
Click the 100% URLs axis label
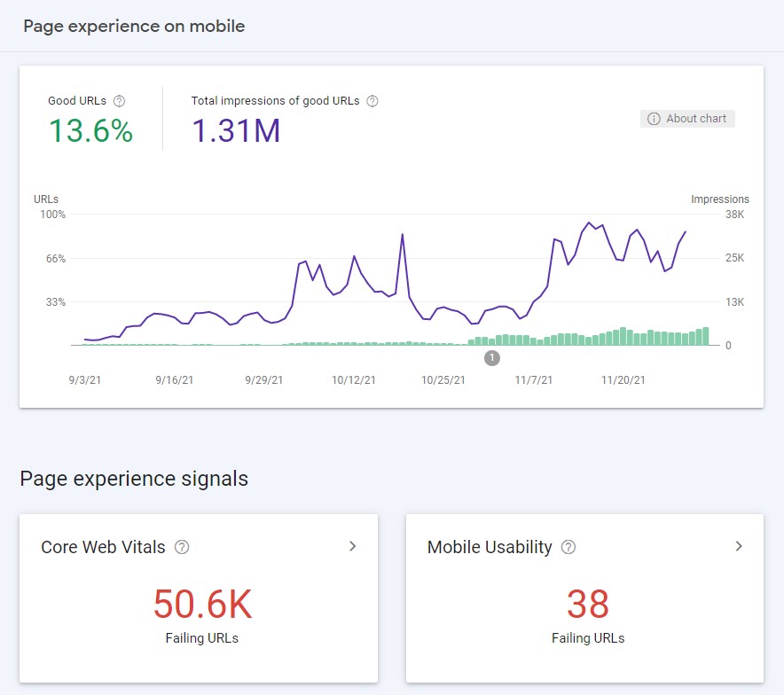click(52, 215)
